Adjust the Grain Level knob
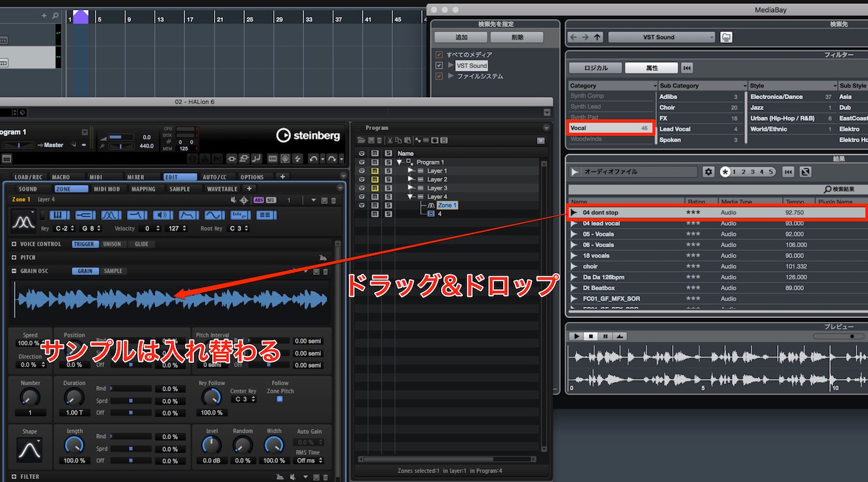The image size is (868, 482). coord(211,446)
